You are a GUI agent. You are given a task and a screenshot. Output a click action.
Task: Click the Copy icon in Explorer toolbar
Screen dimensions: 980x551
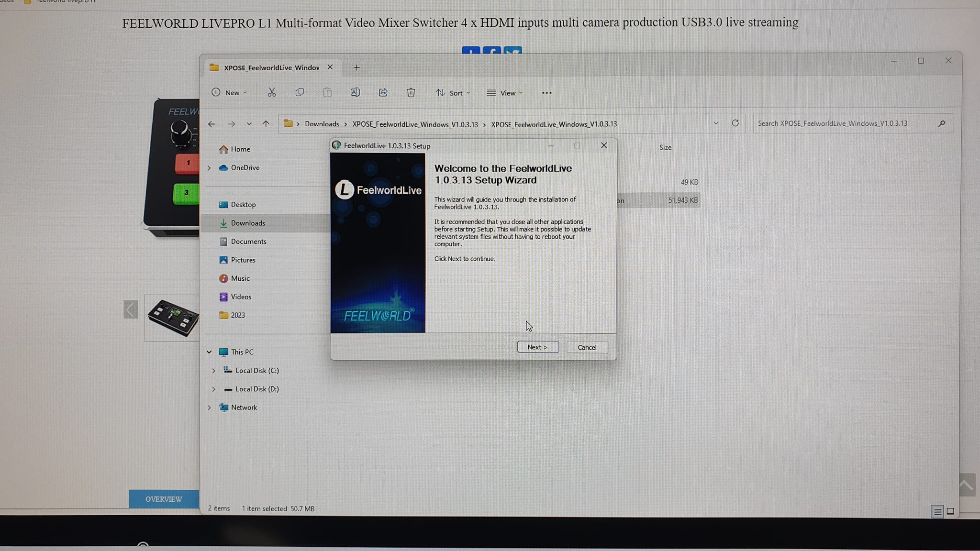pos(300,92)
